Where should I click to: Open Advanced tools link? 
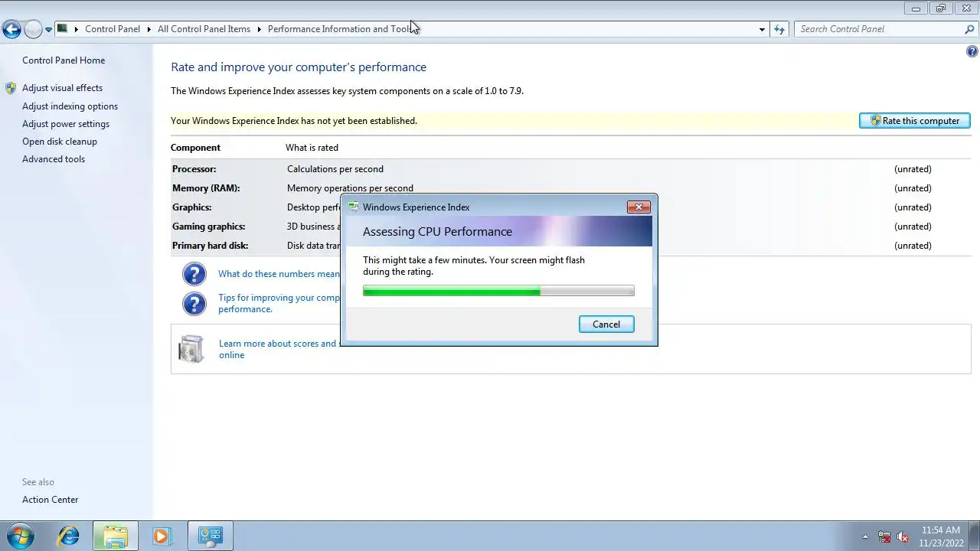pyautogui.click(x=54, y=159)
